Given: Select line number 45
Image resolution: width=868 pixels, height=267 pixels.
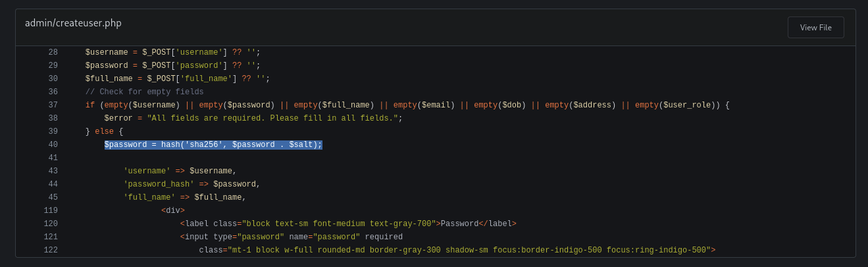Looking at the screenshot, I should pos(53,197).
